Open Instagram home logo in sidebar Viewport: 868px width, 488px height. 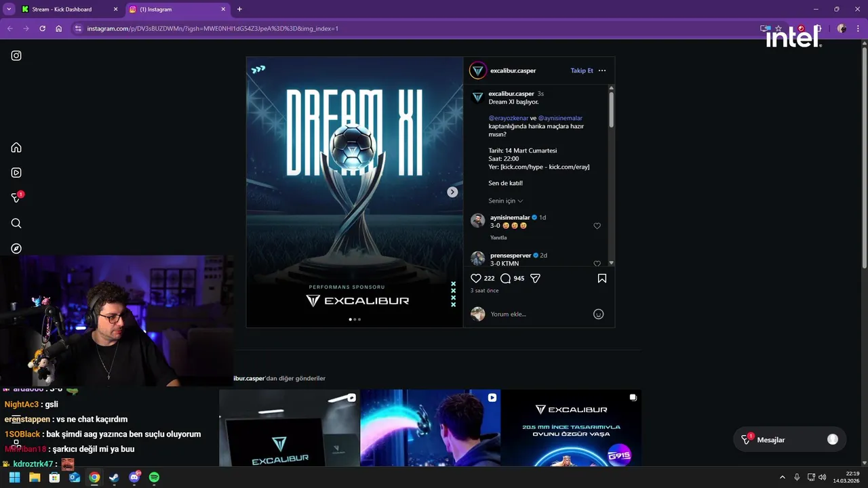pos(16,56)
